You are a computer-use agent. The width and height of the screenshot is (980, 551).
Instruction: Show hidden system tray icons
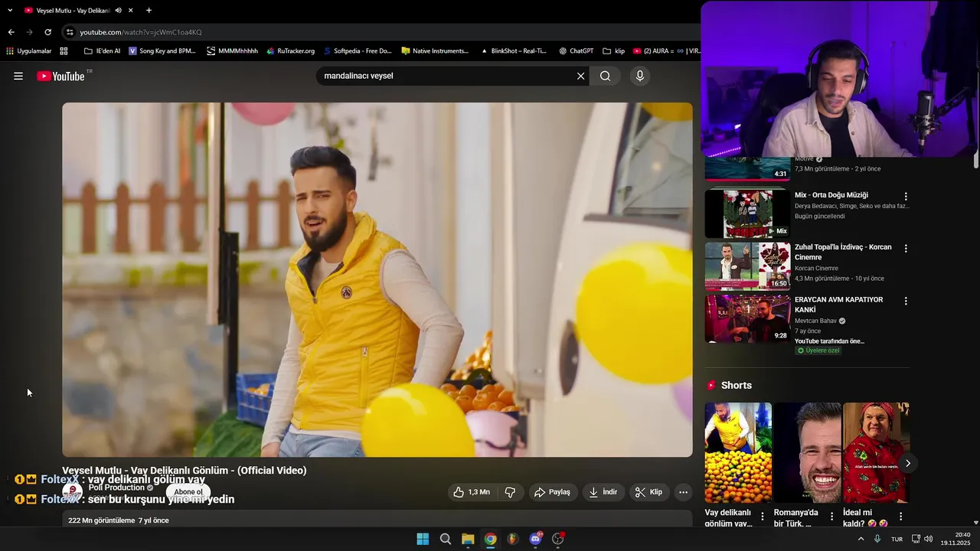click(x=861, y=539)
